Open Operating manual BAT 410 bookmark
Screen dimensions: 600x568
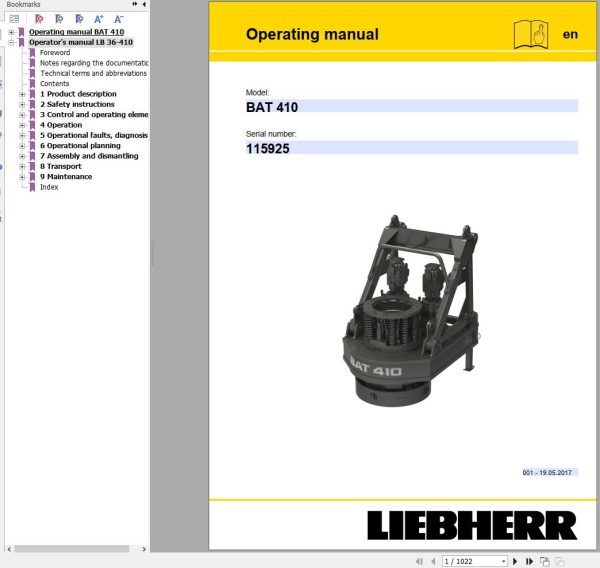[x=77, y=32]
